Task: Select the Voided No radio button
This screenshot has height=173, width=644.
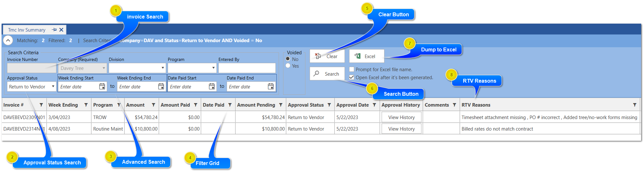Action: 288,59
